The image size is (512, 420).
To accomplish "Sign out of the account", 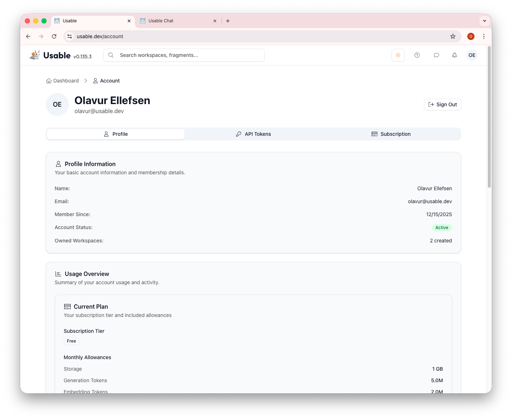I will [x=442, y=104].
